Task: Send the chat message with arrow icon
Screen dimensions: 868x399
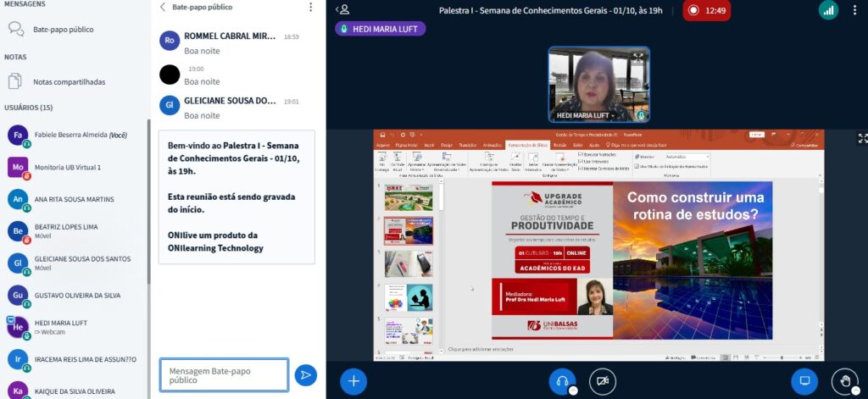Action: click(x=305, y=374)
